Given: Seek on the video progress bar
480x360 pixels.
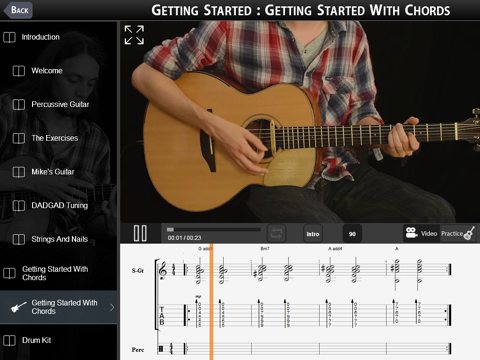Looking at the screenshot, I should [214, 229].
